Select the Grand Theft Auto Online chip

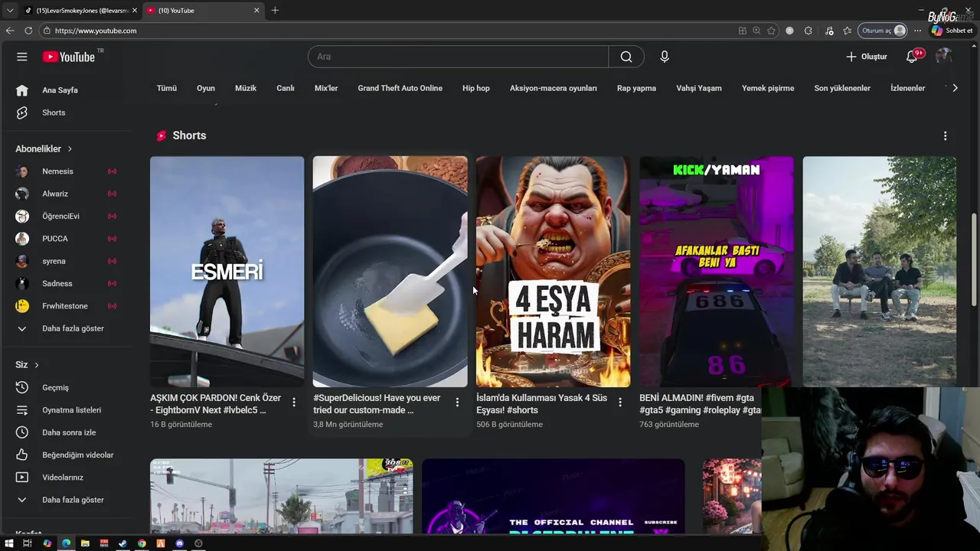pyautogui.click(x=400, y=88)
